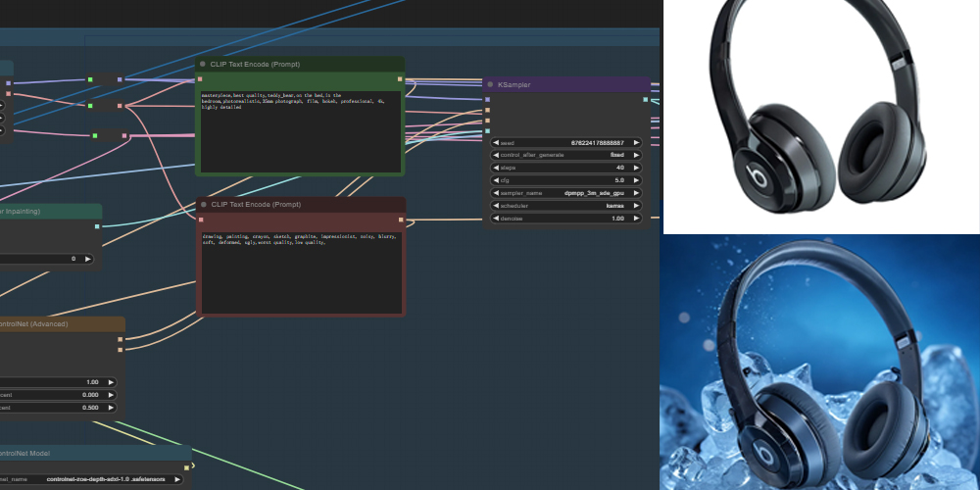980x490 pixels.
Task: Switch to next scheduler option
Action: (x=636, y=206)
